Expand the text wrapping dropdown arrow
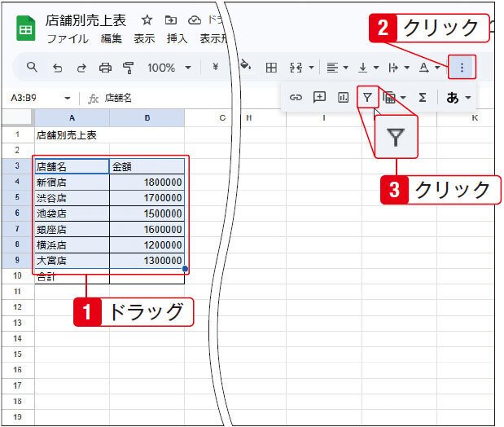This screenshot has width=504, height=427. point(407,68)
